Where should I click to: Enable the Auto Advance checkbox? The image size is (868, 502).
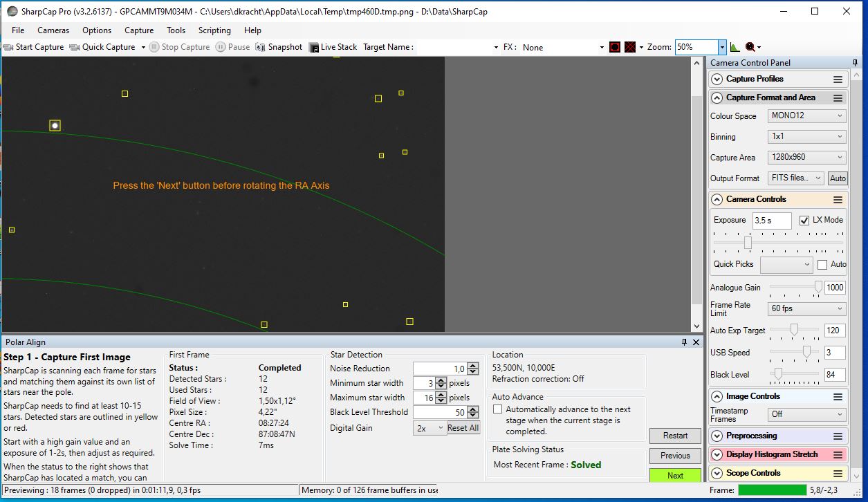coord(497,409)
